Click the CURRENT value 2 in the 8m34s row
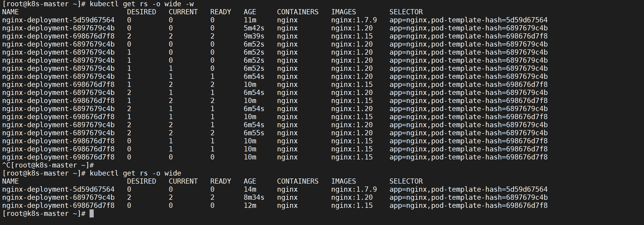Viewport: 644px width, 225px height. 171,197
